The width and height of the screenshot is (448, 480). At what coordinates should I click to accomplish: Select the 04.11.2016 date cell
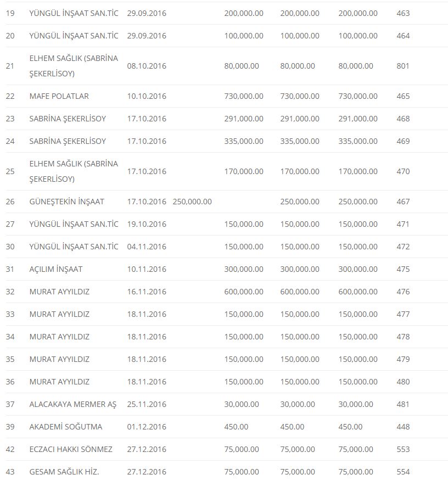[x=146, y=247]
